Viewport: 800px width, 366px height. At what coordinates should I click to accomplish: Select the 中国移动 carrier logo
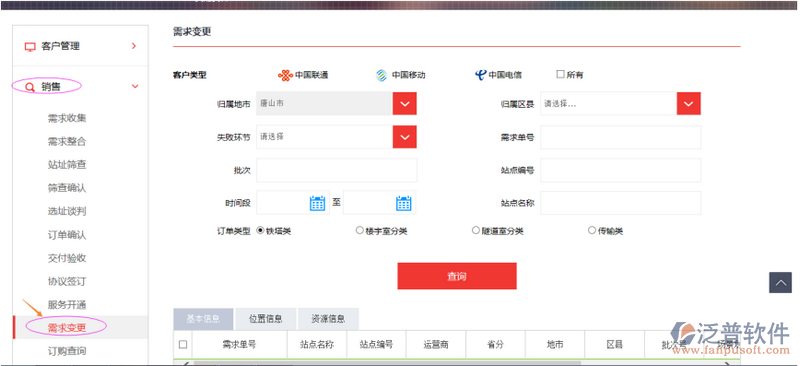point(382,75)
